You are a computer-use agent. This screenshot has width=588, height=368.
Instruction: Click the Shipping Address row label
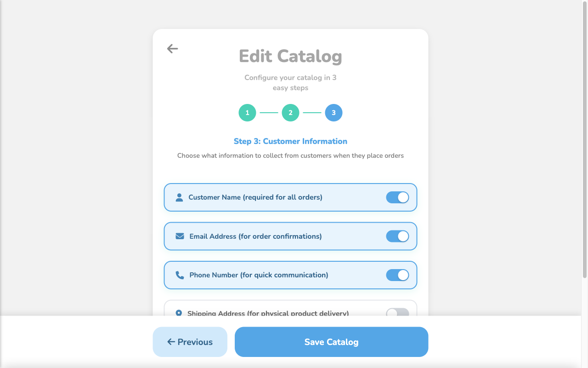[x=268, y=313]
